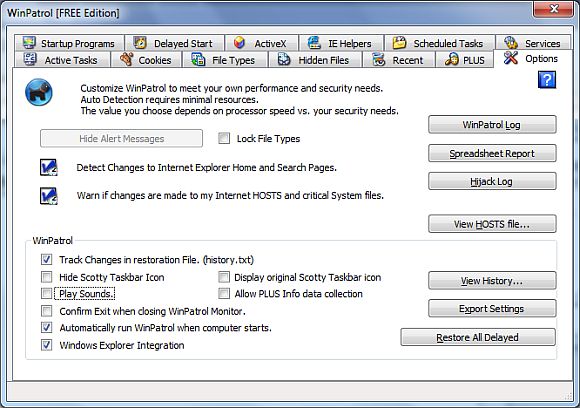The height and width of the screenshot is (408, 580).
Task: Click the IE Helpers tab icon
Action: click(314, 43)
